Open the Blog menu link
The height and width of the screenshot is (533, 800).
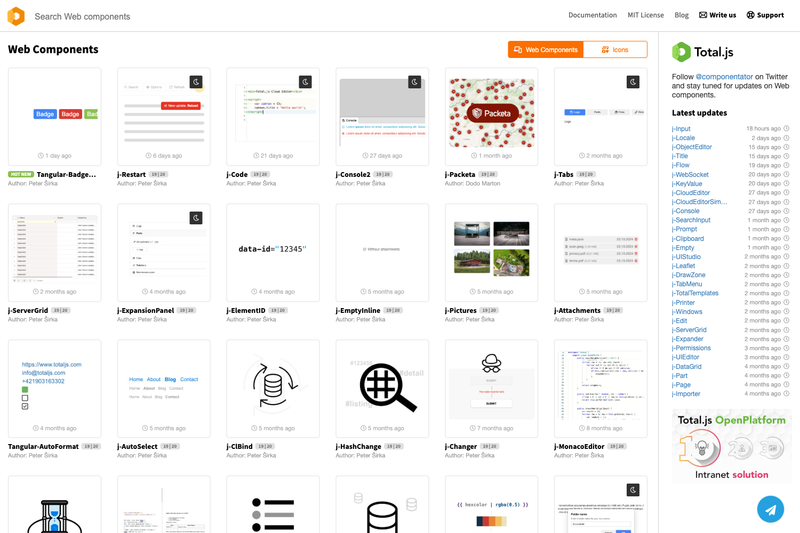681,15
